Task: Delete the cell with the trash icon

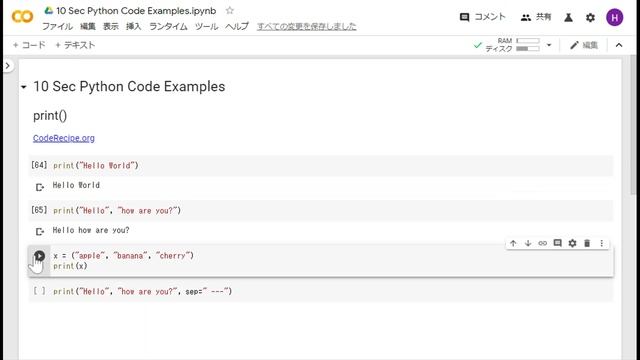Action: 587,243
